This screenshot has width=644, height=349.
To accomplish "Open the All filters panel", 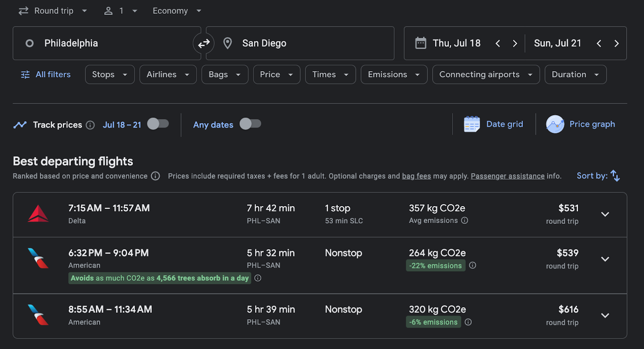I will pos(46,74).
